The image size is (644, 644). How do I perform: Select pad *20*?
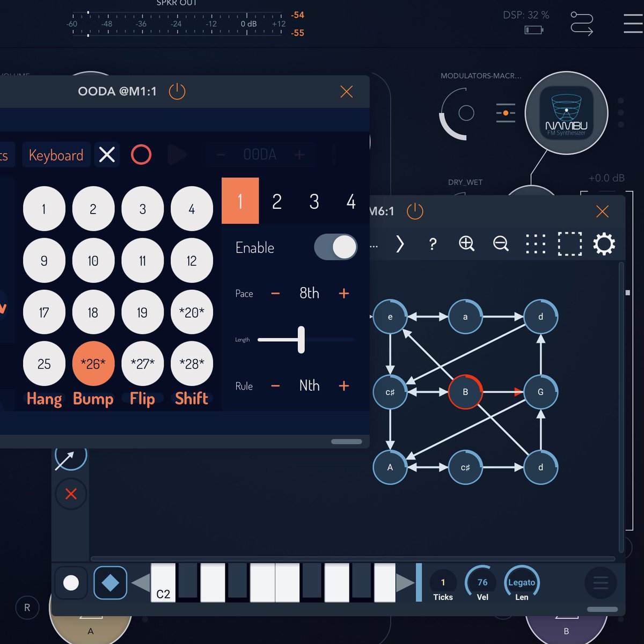point(192,312)
